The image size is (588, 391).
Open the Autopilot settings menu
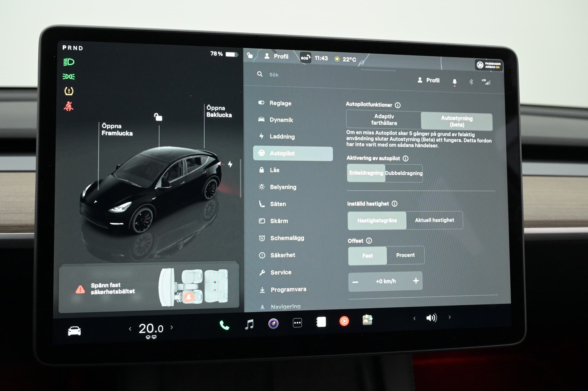click(293, 154)
